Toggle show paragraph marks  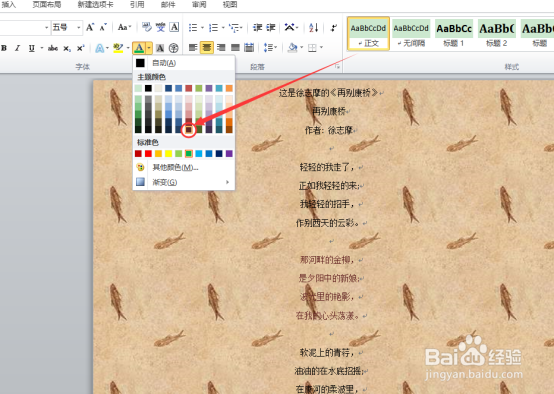pos(333,27)
